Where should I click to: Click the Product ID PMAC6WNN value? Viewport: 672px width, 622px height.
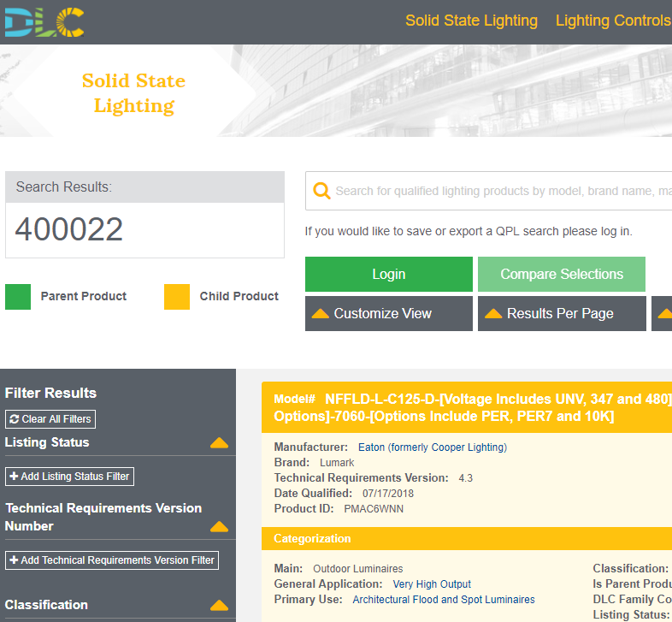coord(374,509)
